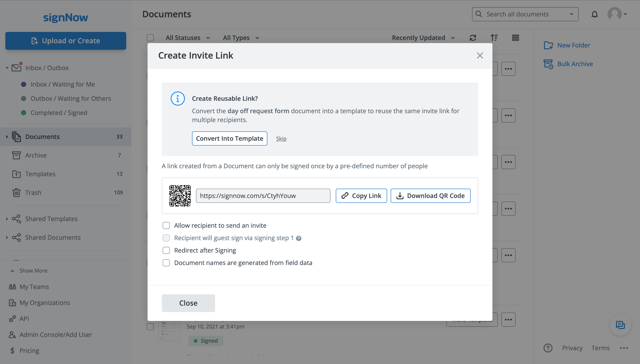This screenshot has height=364, width=640.
Task: Refresh the documents list
Action: pyautogui.click(x=473, y=38)
